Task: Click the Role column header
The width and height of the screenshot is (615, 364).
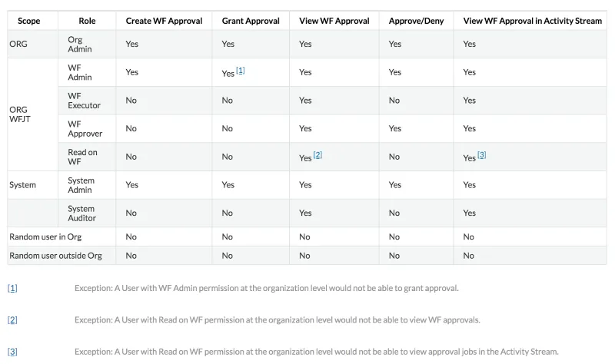Action: click(x=88, y=21)
